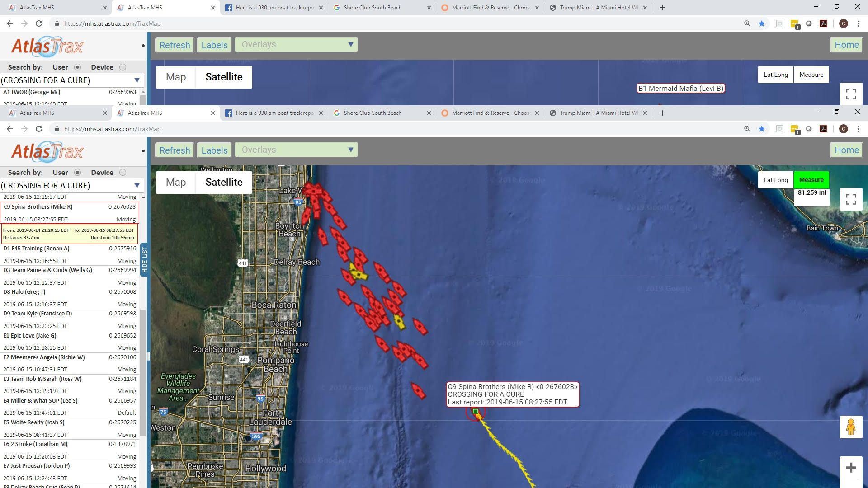Select A1 LWOR (George Mc) in upper window
Screen dimensions: 868x488
70,97
